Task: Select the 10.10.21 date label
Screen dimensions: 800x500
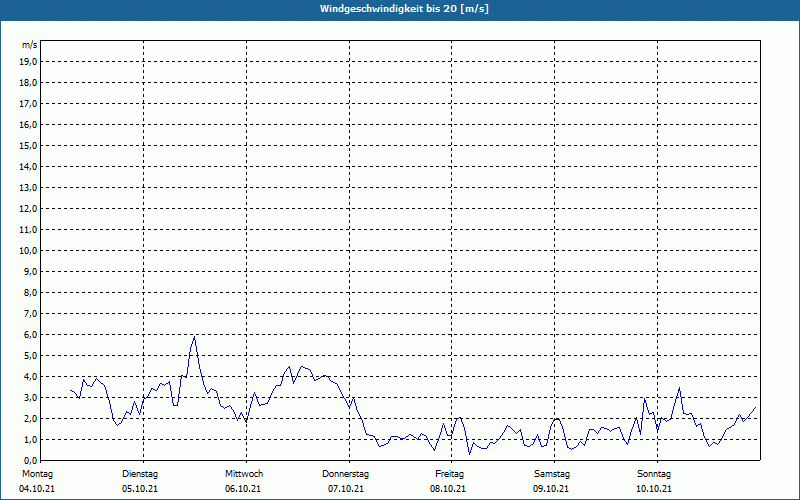Action: (x=654, y=489)
